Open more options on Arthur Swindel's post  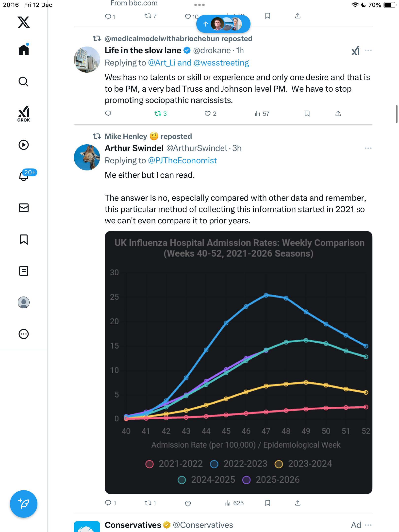click(368, 148)
